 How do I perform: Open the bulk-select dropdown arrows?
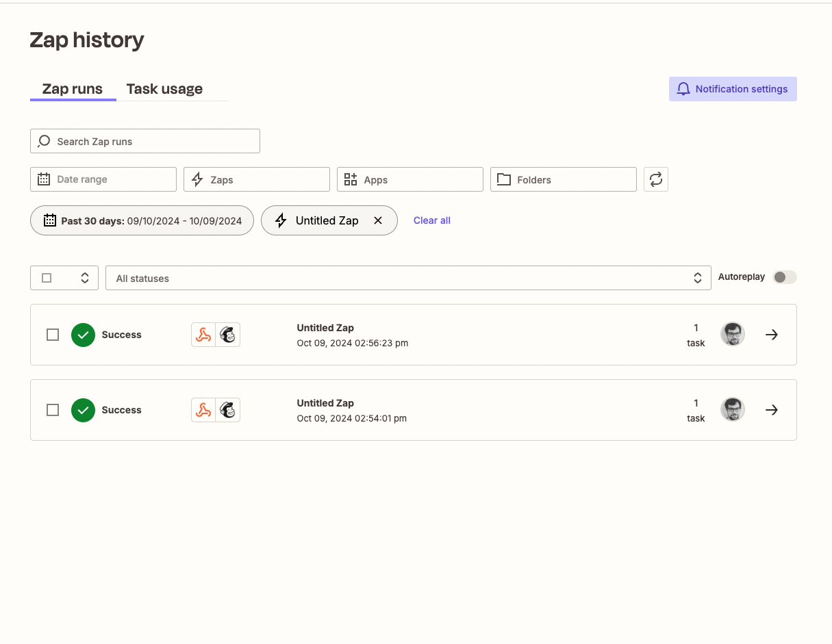coord(84,277)
